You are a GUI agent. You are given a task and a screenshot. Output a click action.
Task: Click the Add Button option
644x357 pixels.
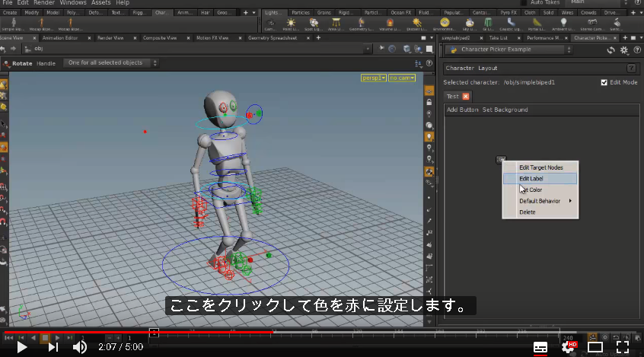click(463, 110)
